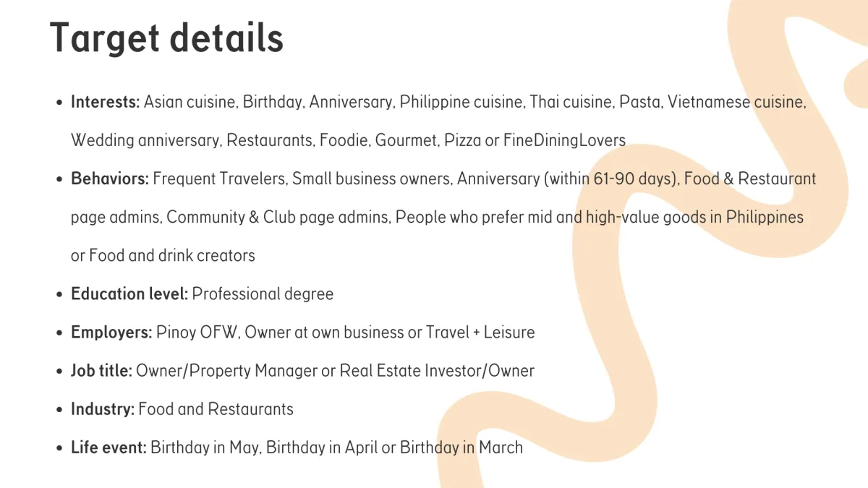Click the Small business owners text
The image size is (868, 488).
[x=371, y=179]
